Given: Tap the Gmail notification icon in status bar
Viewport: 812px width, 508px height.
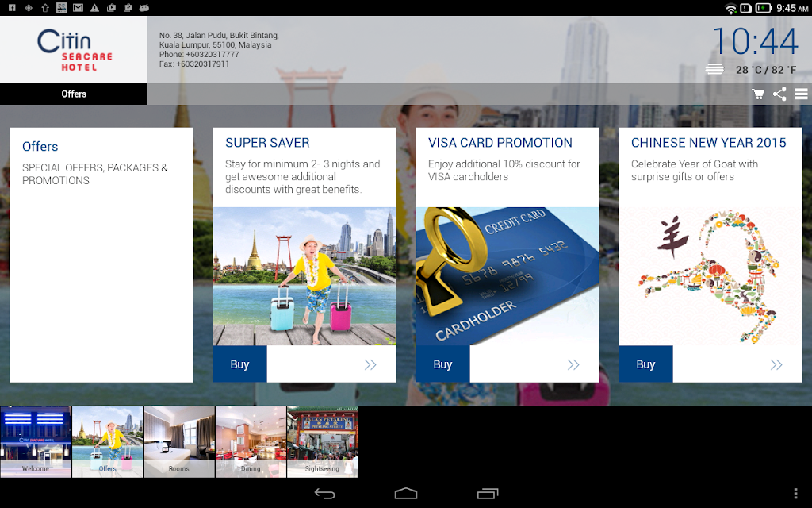Looking at the screenshot, I should (x=79, y=8).
